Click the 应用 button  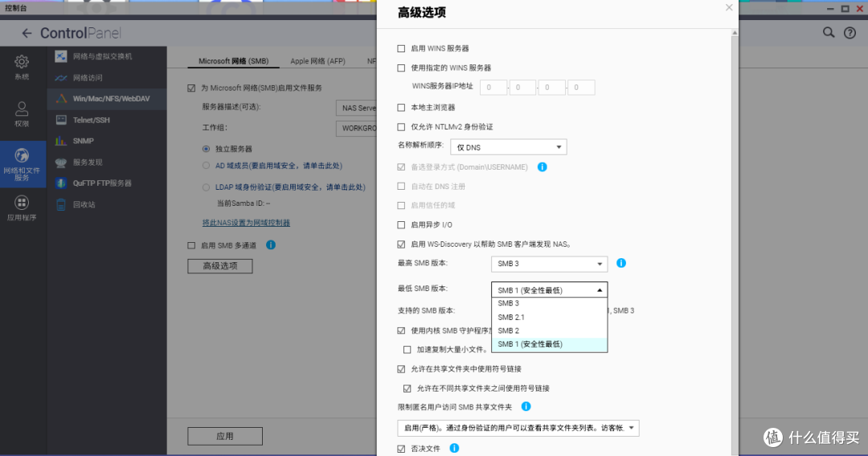coord(225,436)
